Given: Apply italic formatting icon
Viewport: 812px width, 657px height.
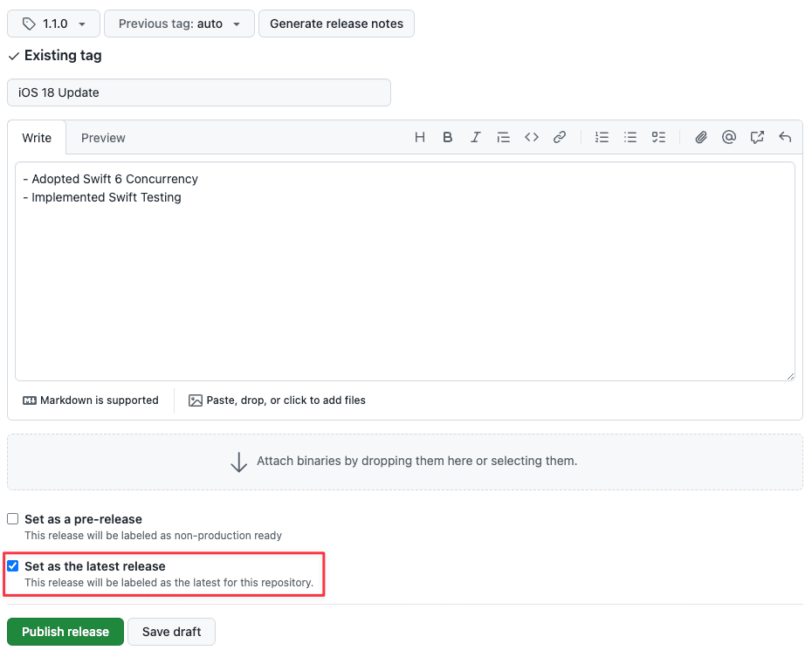Looking at the screenshot, I should (475, 137).
